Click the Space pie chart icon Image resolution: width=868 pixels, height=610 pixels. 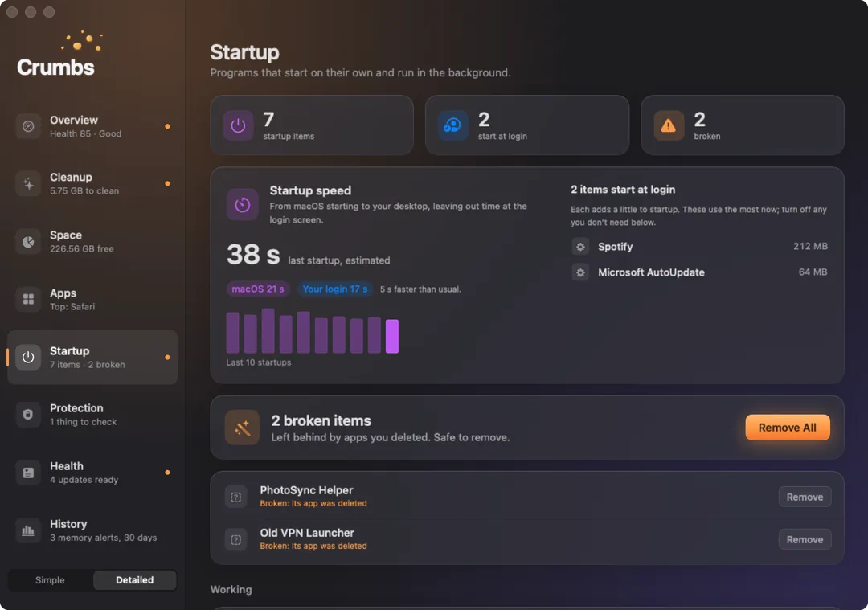coord(28,242)
